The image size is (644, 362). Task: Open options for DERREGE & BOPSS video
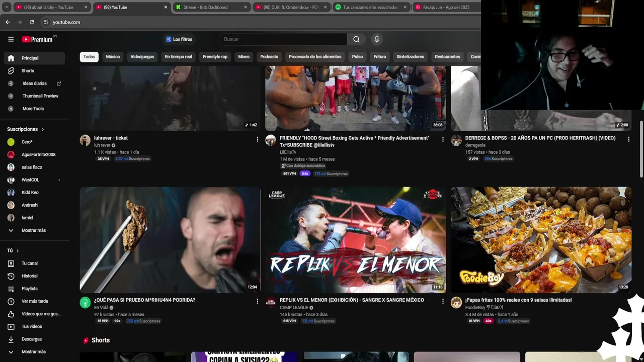tap(628, 139)
